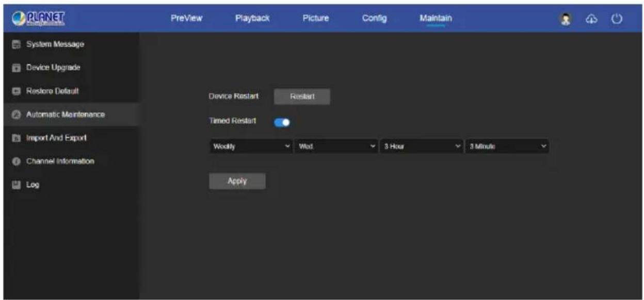Click the Restore Default sidebar icon
The height and width of the screenshot is (300, 644).
coord(17,91)
